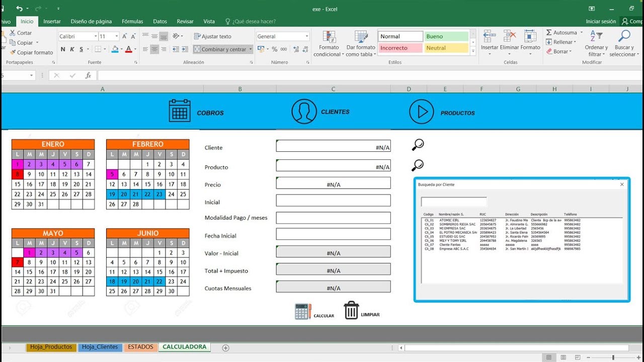The image size is (644, 362).
Task: Increase indent in alignment group
Action: [185, 49]
